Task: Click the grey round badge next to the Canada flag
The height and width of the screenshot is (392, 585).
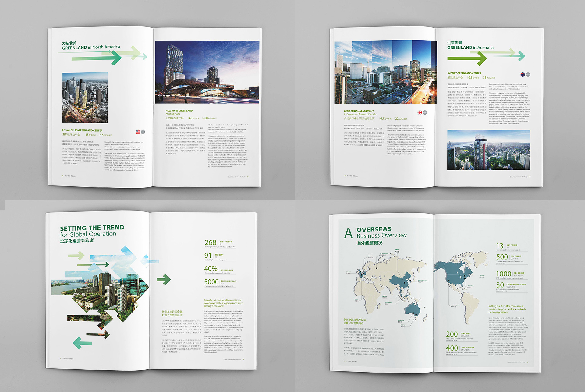Action: [x=425, y=112]
